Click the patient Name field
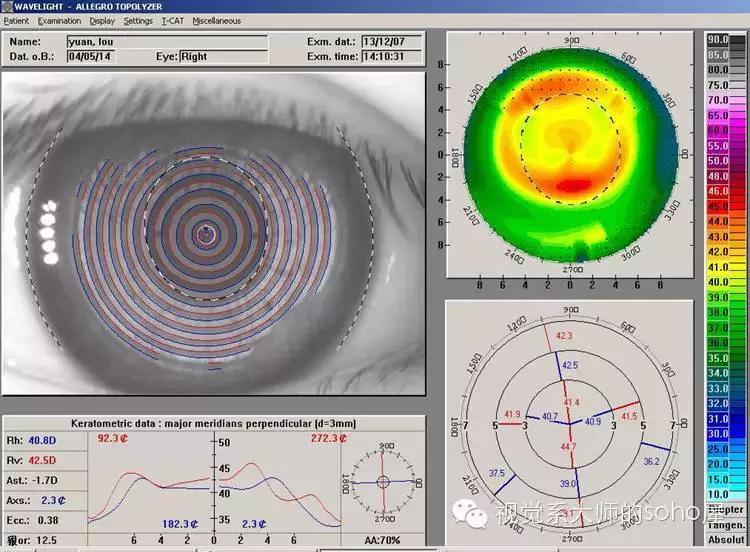The width and height of the screenshot is (750, 552). 167,42
